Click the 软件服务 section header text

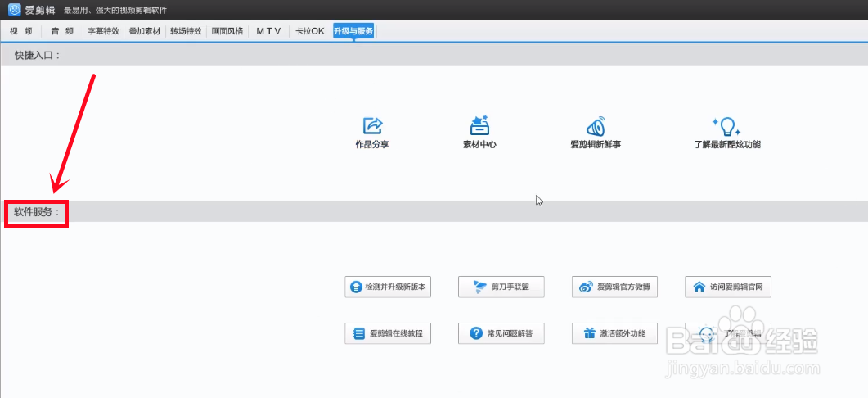pos(37,212)
